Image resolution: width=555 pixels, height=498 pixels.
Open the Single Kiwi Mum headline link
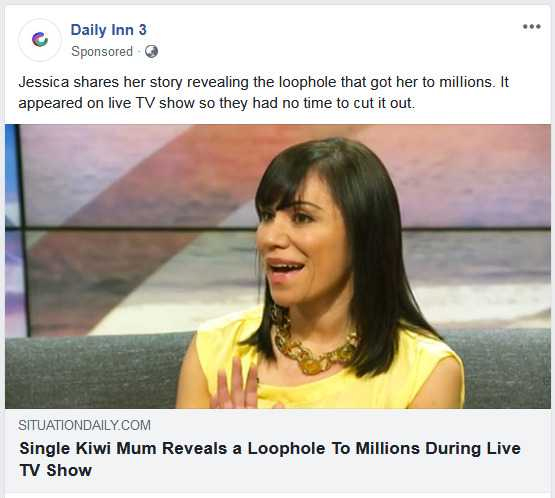tap(270, 459)
